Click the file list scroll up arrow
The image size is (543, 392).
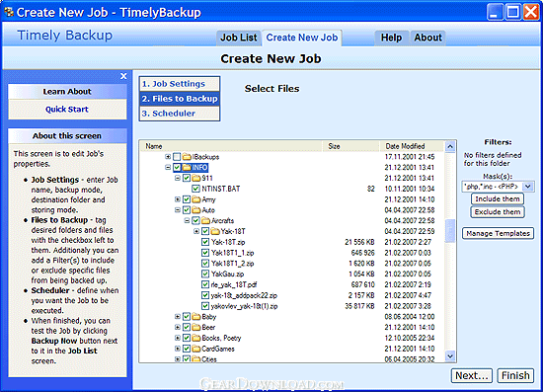click(x=450, y=146)
